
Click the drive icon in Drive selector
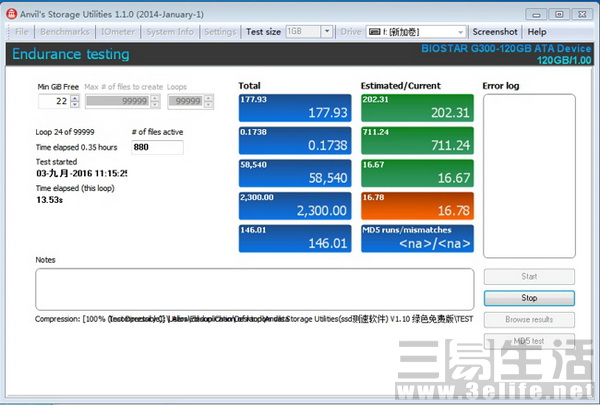tap(375, 31)
